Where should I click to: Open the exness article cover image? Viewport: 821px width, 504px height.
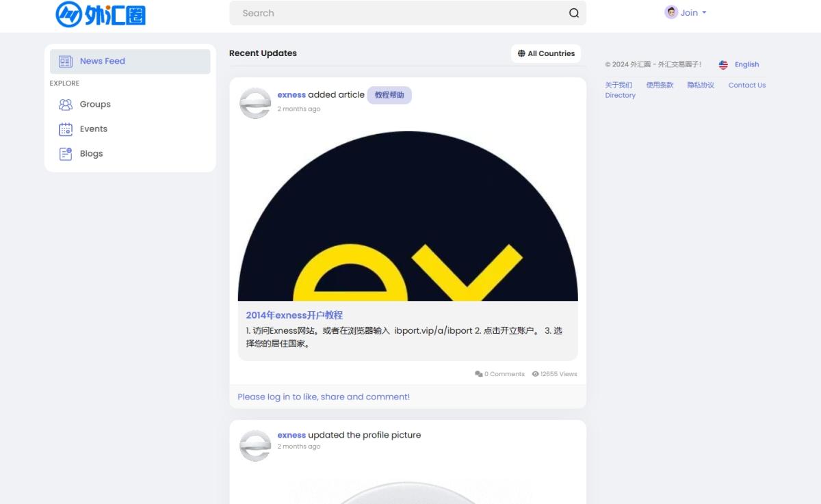click(x=408, y=215)
